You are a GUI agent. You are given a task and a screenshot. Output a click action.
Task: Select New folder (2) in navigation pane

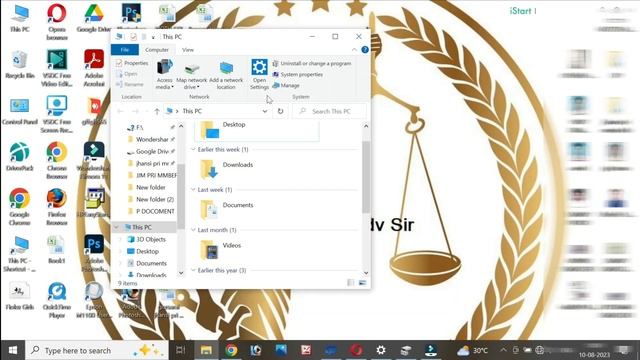[x=151, y=200]
